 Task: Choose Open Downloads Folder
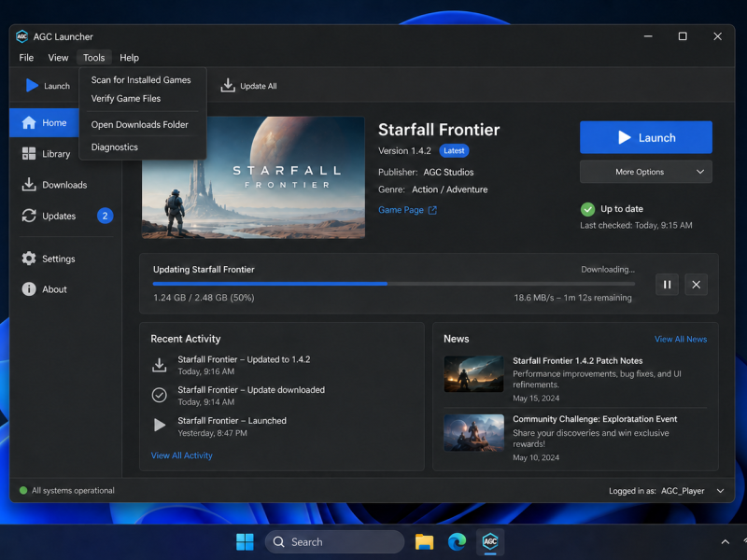point(139,125)
